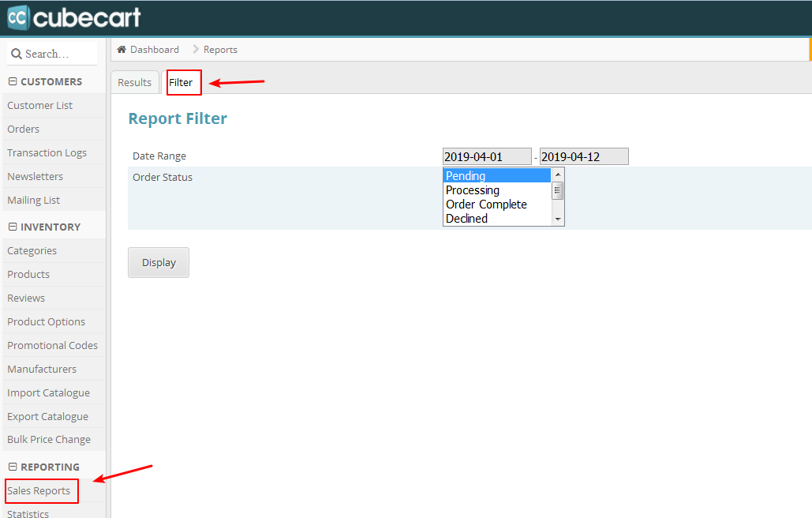
Task: Collapse the REPORTING sidebar section
Action: (10, 467)
